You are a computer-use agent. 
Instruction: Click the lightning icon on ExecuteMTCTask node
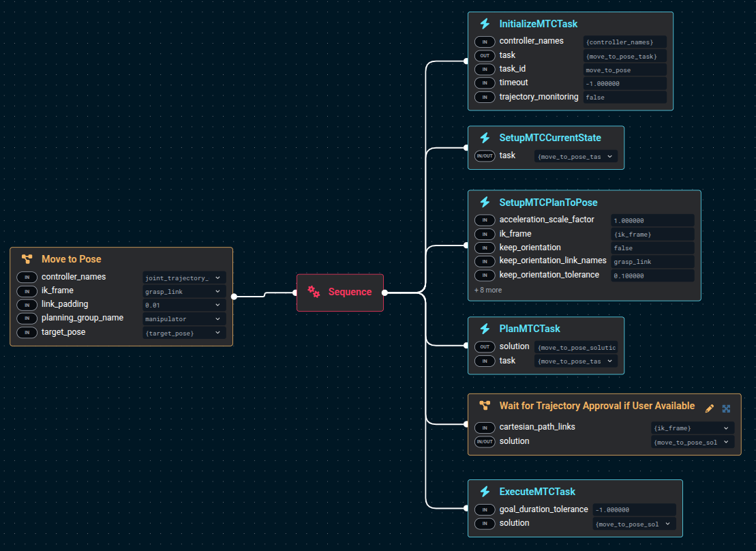click(x=485, y=492)
